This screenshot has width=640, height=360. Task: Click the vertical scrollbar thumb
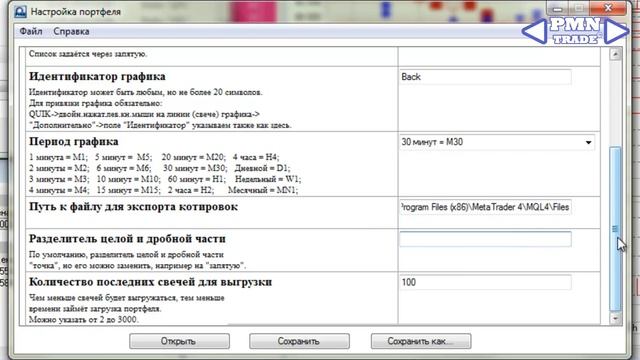coord(615,229)
